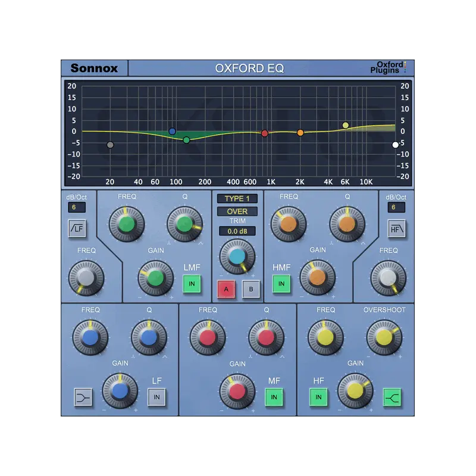Click the red MF Q knob
This screenshot has width=476, height=476.
click(x=266, y=337)
